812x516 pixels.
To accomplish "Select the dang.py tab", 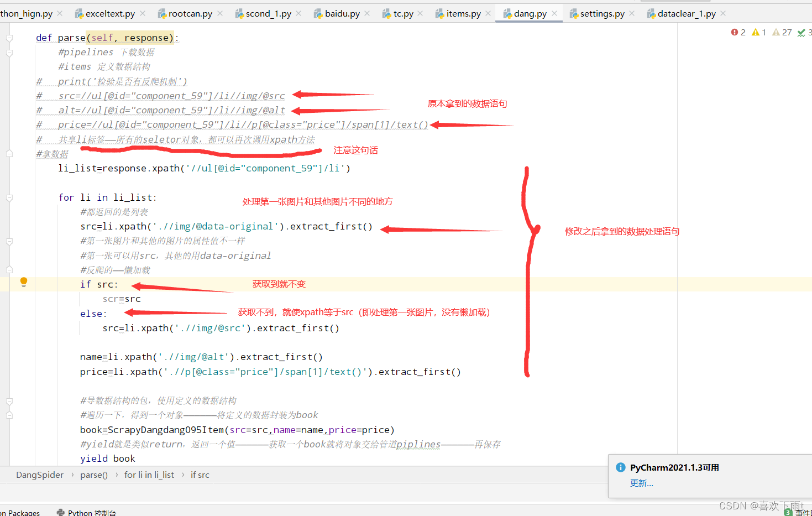I will tap(530, 13).
